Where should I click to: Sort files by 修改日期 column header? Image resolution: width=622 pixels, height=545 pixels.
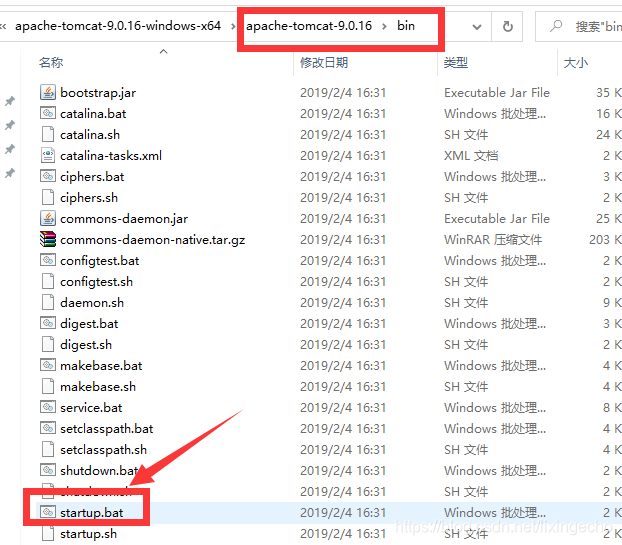tap(324, 62)
